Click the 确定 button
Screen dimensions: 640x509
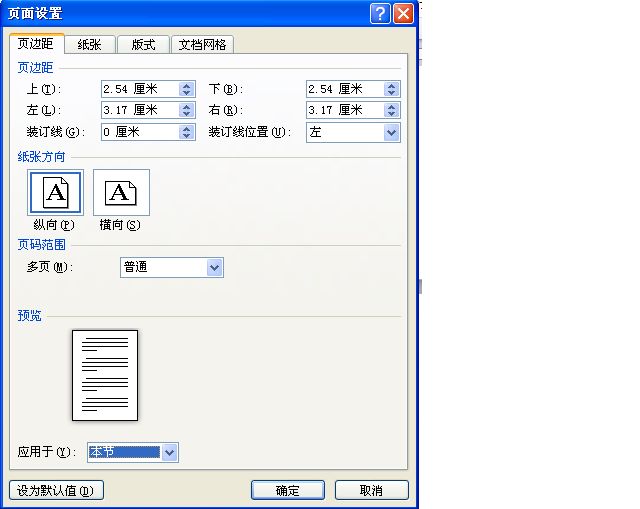pos(287,490)
